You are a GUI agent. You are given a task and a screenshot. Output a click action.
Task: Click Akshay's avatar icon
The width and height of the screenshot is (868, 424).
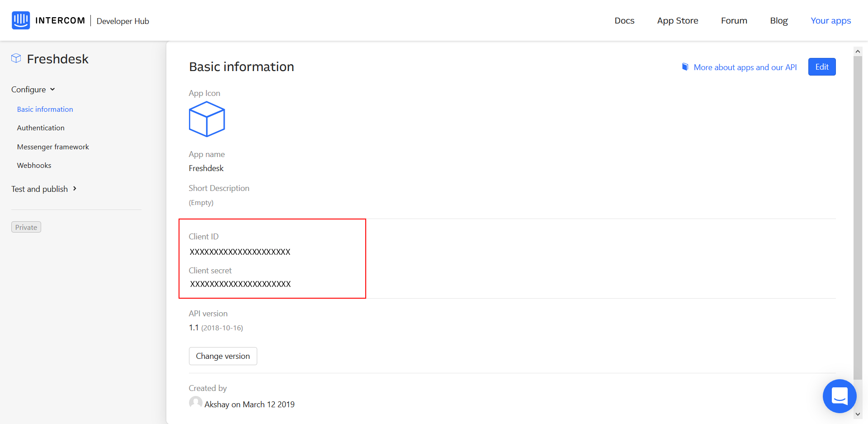(196, 403)
